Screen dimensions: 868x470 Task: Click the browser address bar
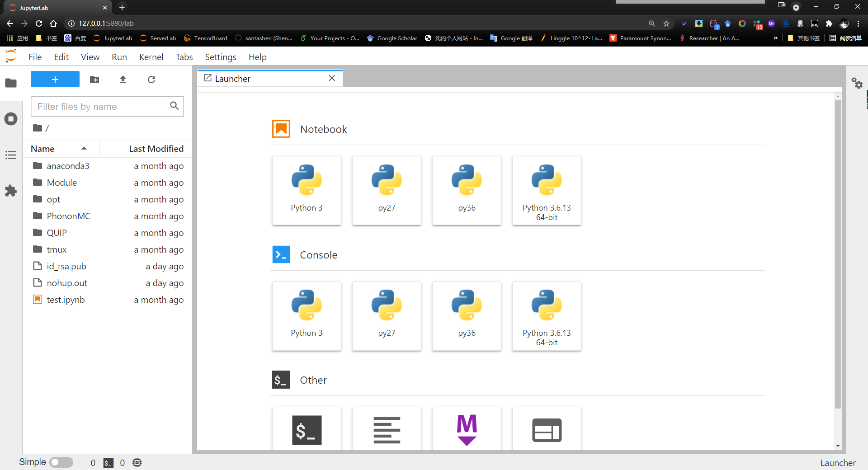[x=353, y=23]
